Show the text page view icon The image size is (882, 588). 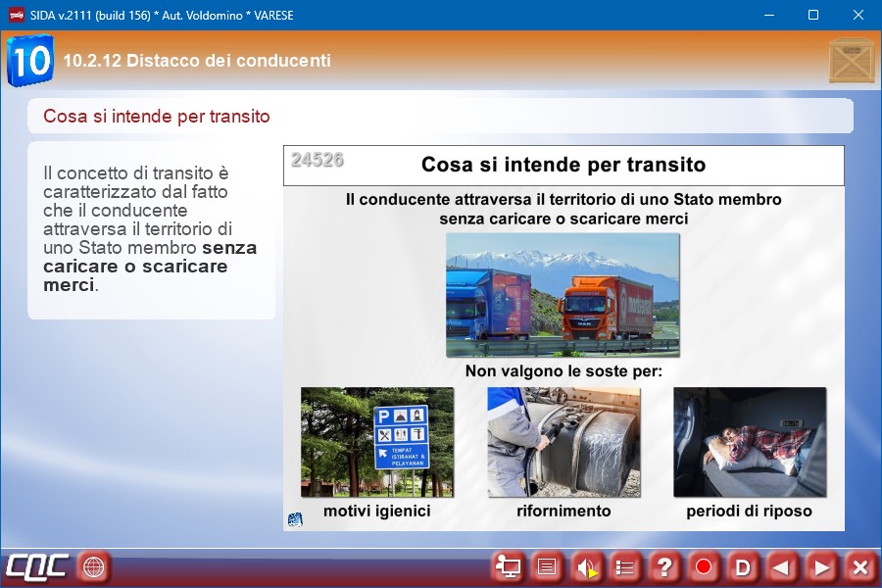point(547,566)
